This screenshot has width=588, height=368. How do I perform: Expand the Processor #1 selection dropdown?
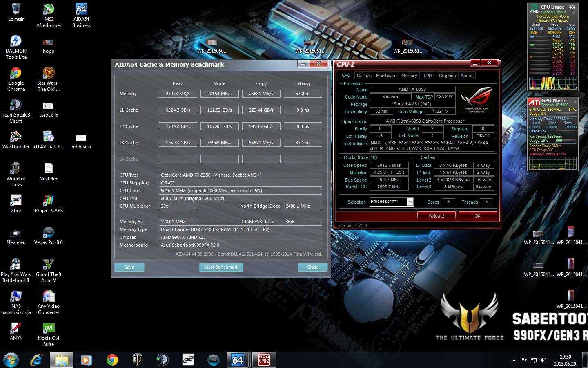[410, 202]
